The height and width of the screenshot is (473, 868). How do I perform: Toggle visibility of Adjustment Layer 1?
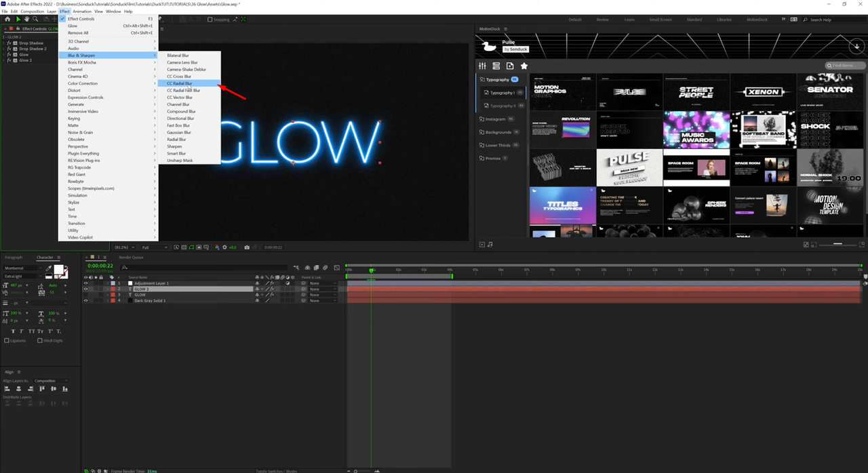(x=85, y=283)
